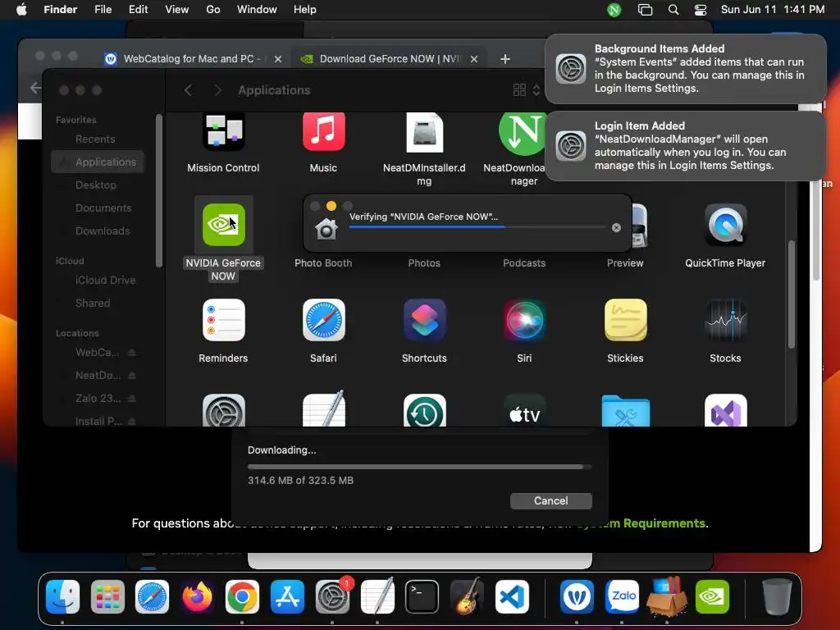Open the QuickTime Player app icon
Image resolution: width=840 pixels, height=630 pixels.
pyautogui.click(x=725, y=225)
